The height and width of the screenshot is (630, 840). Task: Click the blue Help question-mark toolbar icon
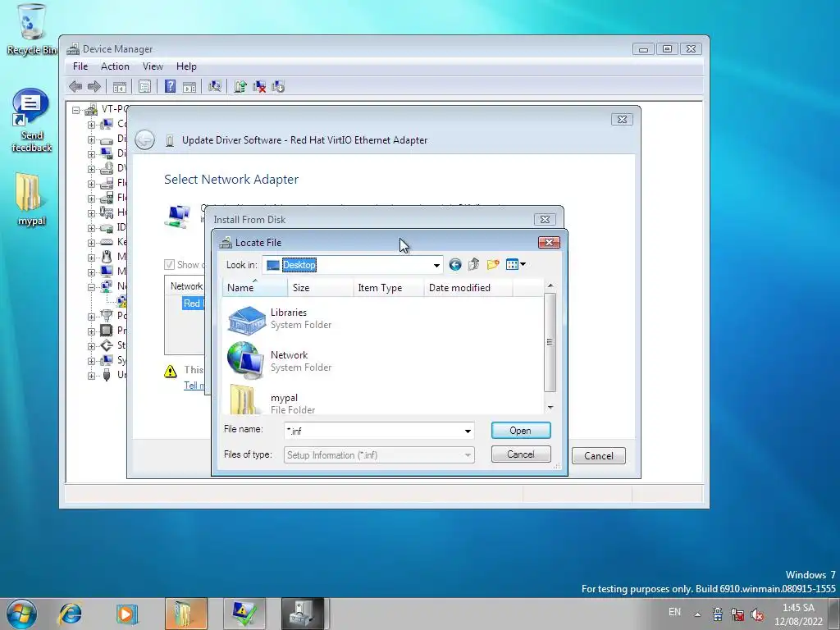171,86
